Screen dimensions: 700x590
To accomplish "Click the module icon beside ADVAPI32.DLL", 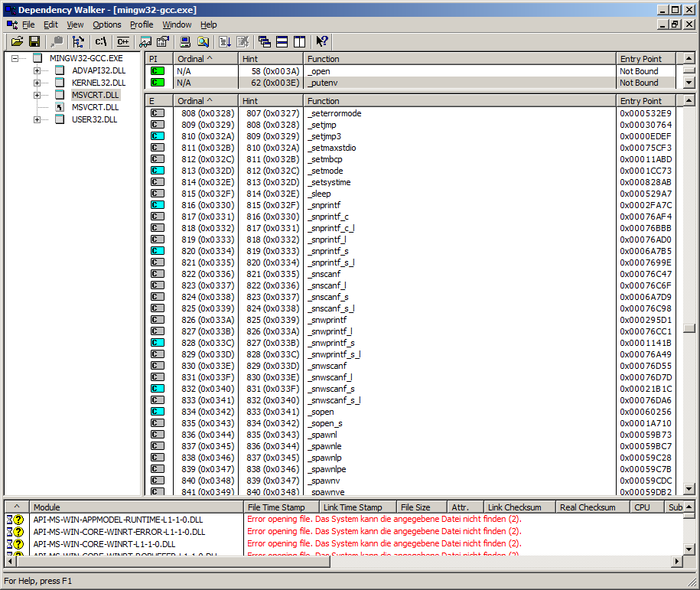I will [60, 70].
